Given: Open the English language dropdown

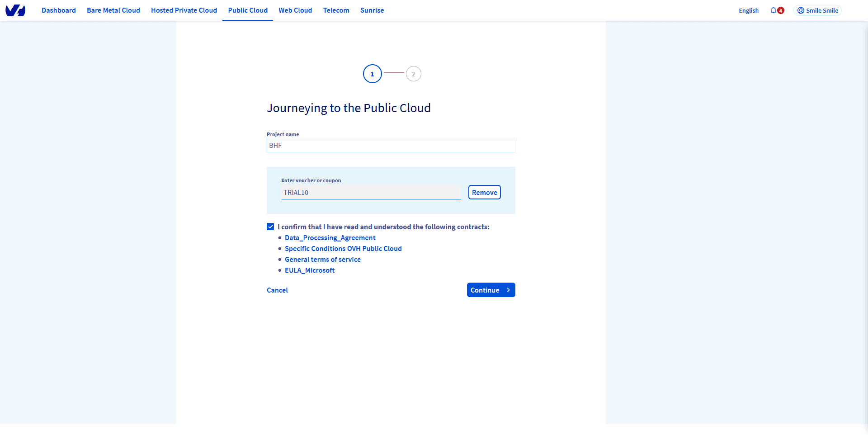Looking at the screenshot, I should coord(748,10).
